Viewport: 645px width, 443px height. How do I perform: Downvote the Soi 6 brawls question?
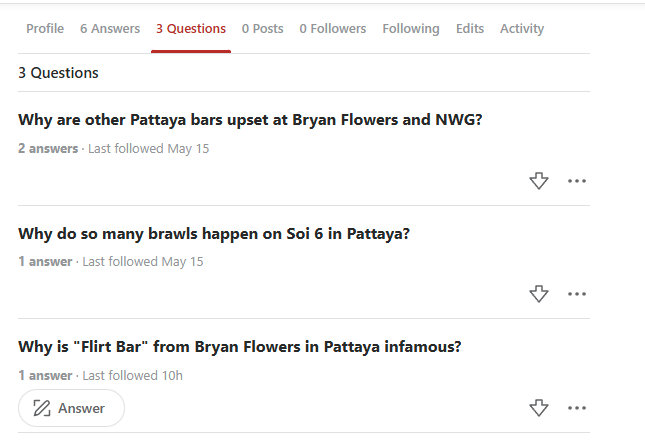[538, 294]
